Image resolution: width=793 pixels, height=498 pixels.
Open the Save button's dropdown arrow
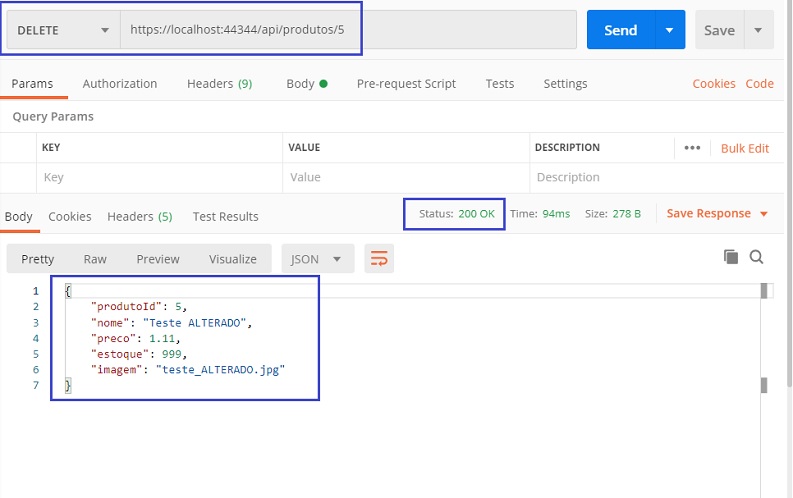tap(758, 30)
